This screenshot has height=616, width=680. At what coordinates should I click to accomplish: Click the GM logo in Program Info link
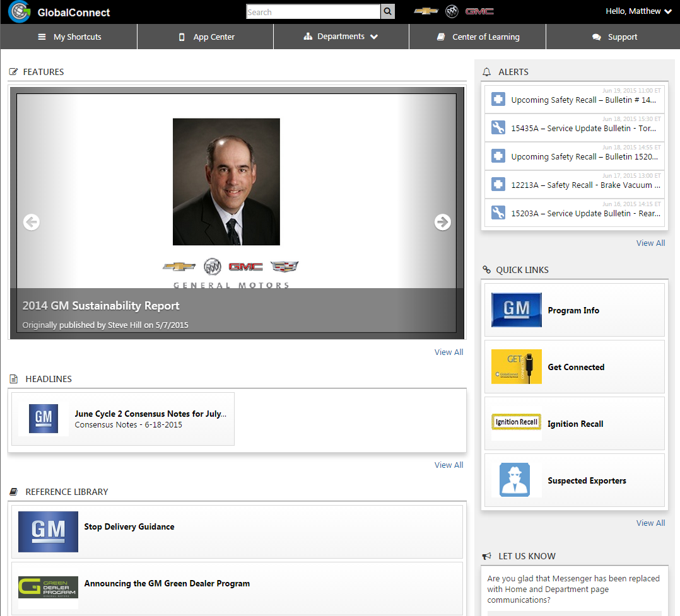point(517,310)
